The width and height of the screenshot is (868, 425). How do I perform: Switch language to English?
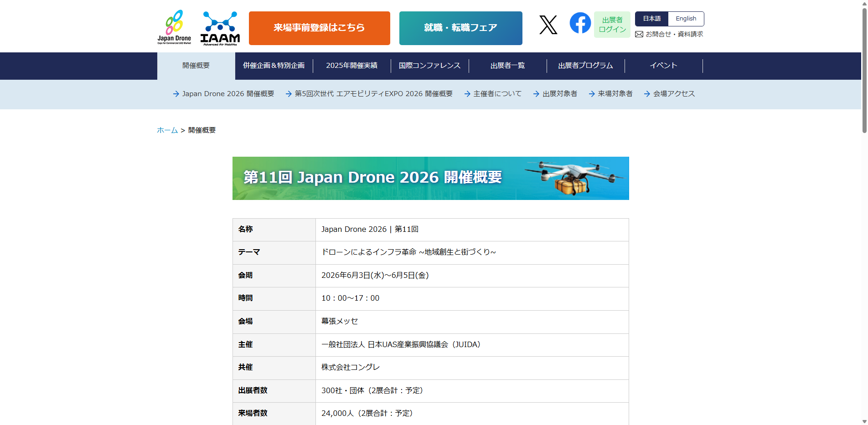[686, 19]
